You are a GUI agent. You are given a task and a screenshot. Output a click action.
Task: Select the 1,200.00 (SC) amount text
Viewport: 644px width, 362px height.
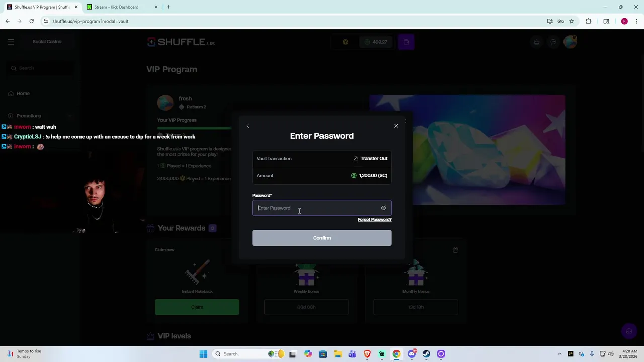(x=373, y=175)
